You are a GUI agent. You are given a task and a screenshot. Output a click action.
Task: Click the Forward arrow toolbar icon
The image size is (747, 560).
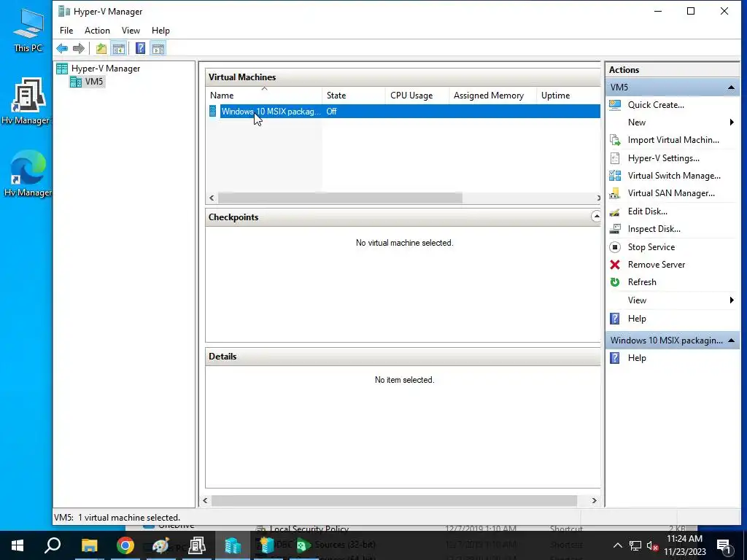pyautogui.click(x=79, y=48)
